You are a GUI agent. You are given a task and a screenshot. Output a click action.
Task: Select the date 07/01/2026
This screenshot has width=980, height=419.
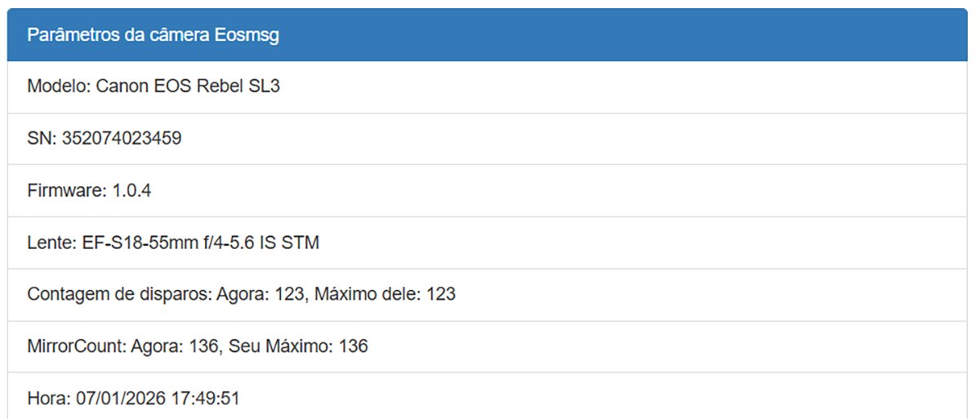pos(117,399)
